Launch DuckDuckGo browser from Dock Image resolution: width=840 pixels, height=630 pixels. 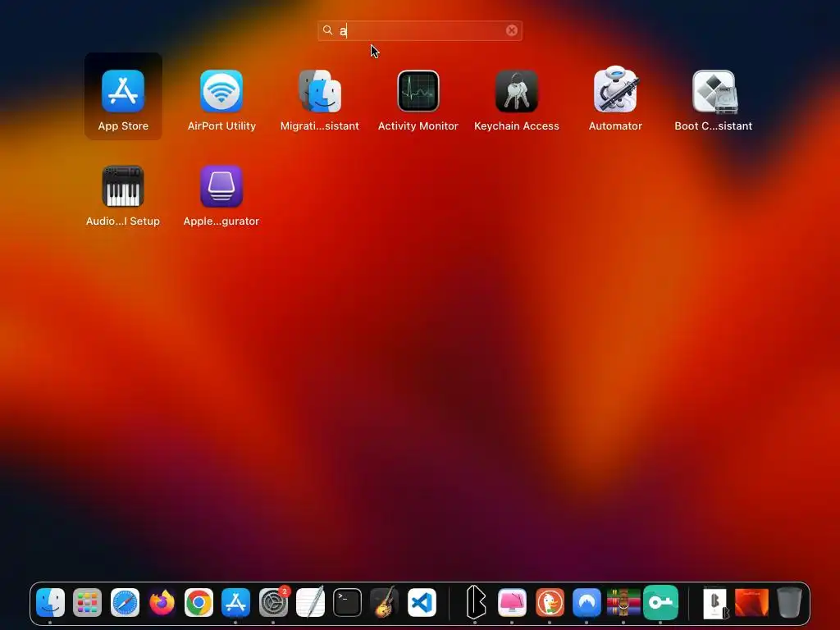pos(550,603)
